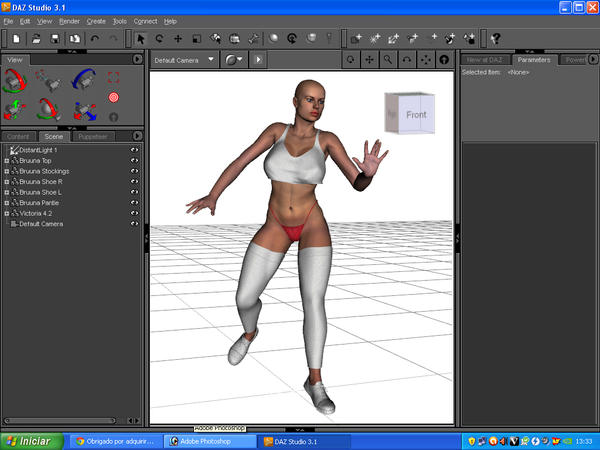Expand the Bruuna Shoe L node
This screenshot has width=600, height=450.
(x=7, y=192)
